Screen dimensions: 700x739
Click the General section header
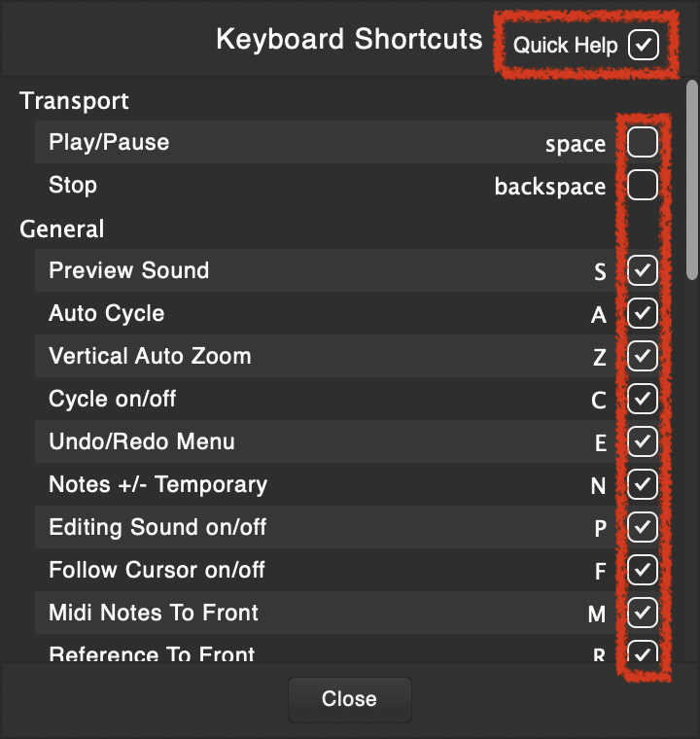[x=61, y=229]
